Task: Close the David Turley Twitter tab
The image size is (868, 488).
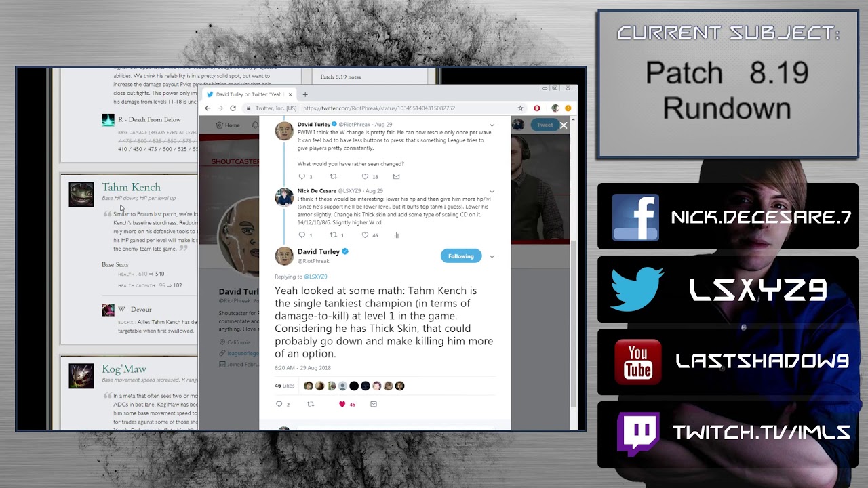Action: [290, 94]
